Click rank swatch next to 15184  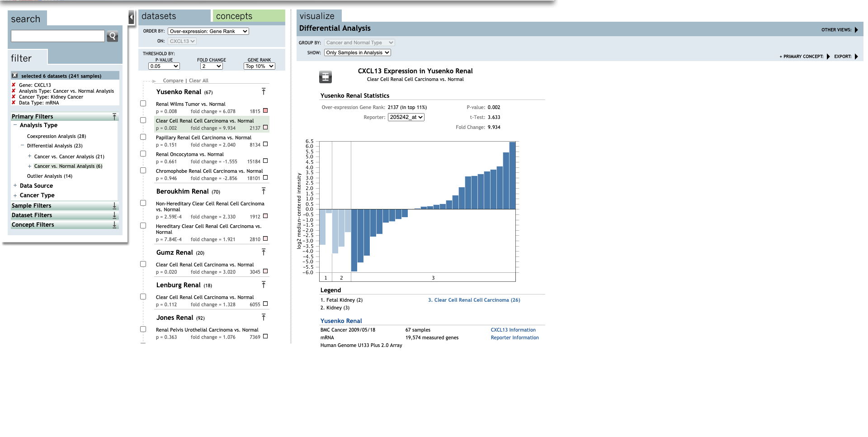[265, 161]
